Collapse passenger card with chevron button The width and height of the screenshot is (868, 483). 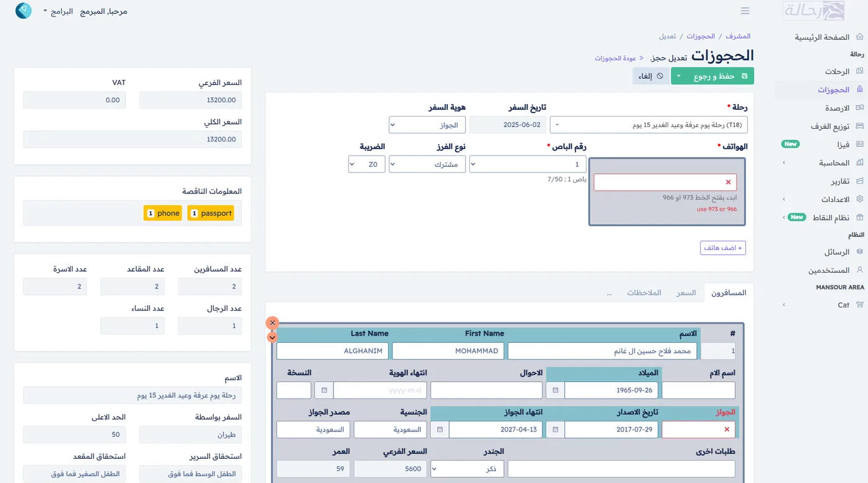point(272,337)
